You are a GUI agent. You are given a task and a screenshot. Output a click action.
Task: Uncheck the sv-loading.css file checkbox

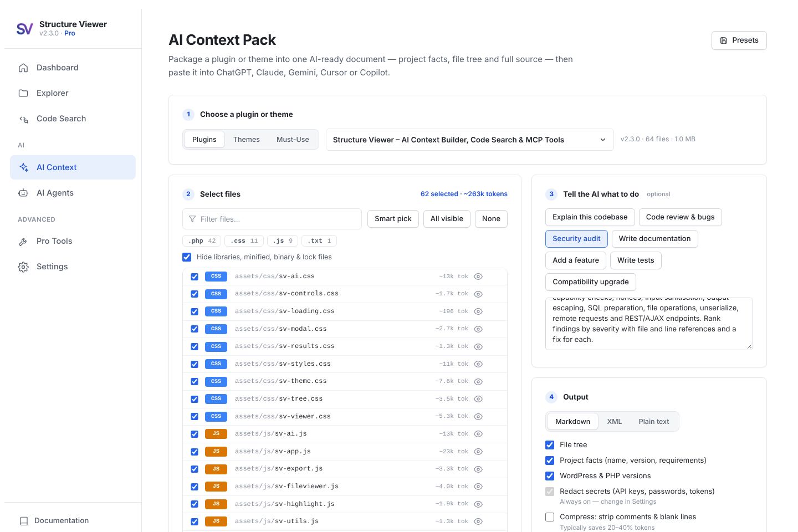195,311
